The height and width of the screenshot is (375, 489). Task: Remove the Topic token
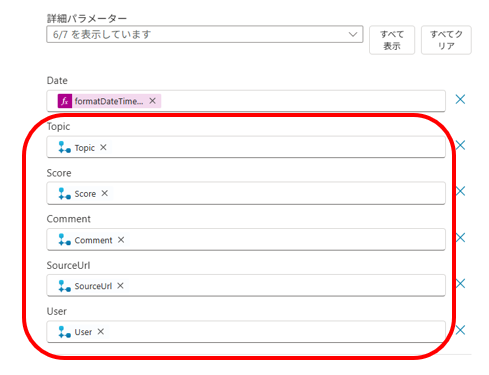point(103,147)
